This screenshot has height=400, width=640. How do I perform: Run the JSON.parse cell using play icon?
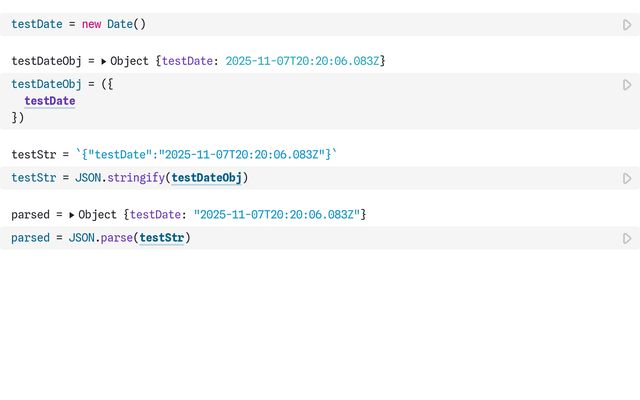click(x=627, y=238)
